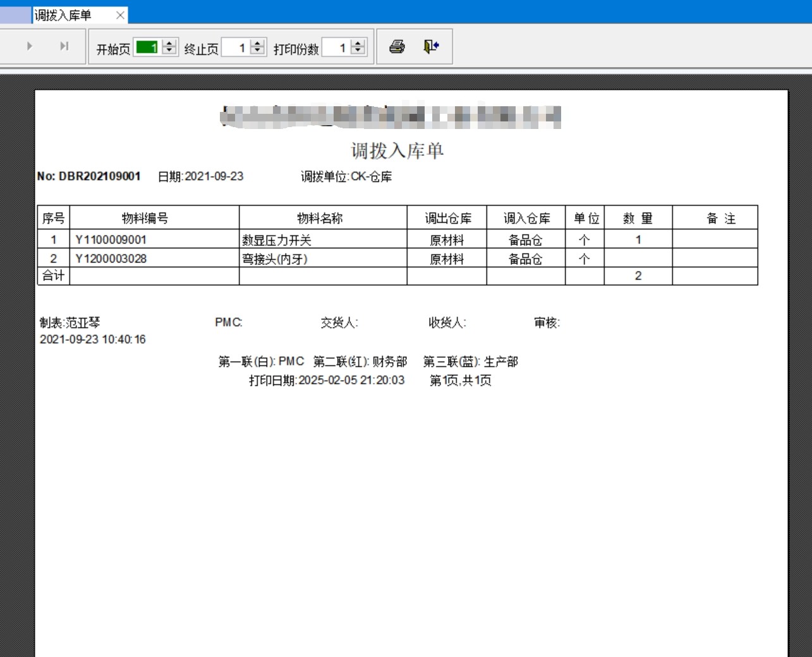Increase 开始页 value with up arrow

point(169,44)
